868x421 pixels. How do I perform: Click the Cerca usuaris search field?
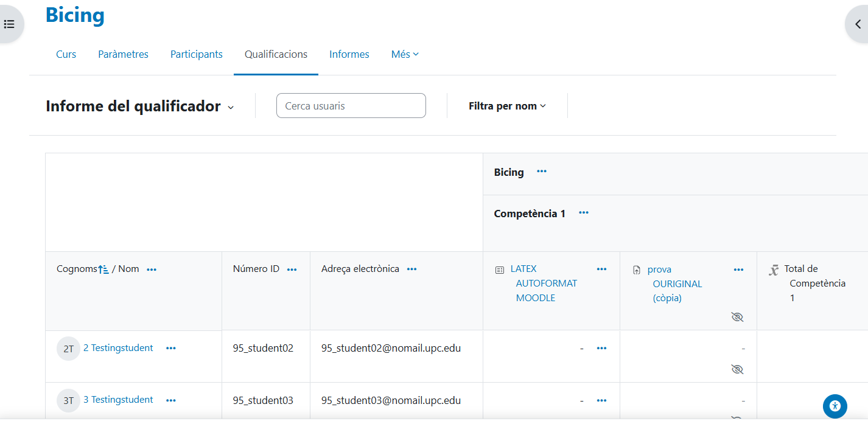351,106
